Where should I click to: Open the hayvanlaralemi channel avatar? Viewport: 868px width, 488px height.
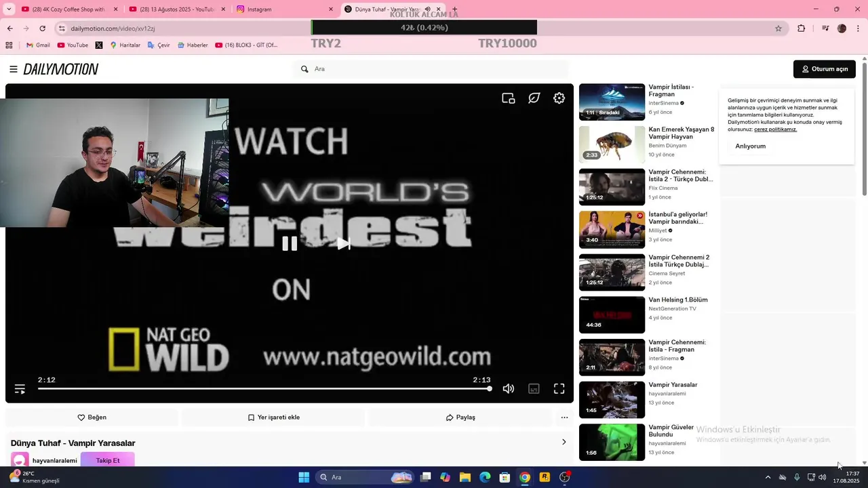pyautogui.click(x=20, y=460)
